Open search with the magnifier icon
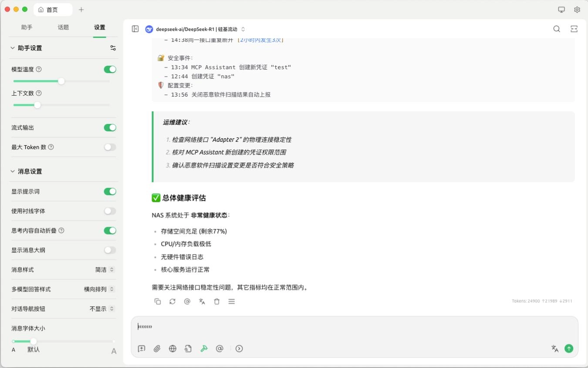 [x=557, y=29]
